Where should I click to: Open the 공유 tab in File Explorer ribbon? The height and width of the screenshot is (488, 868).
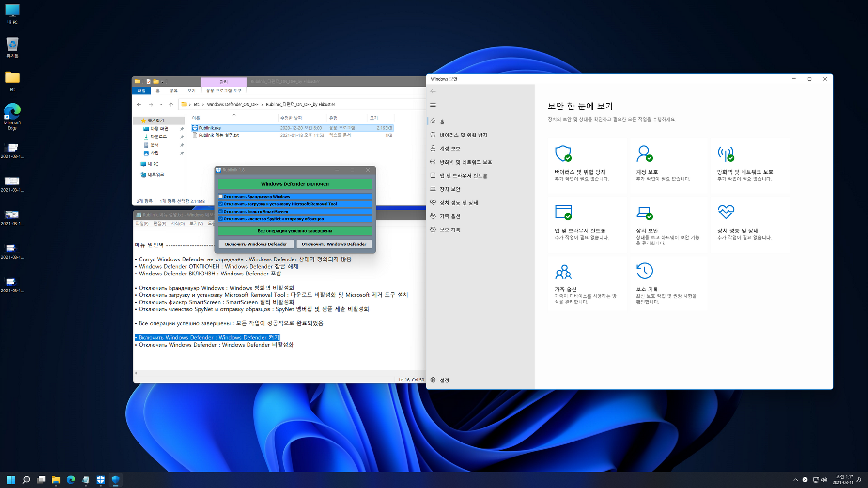click(x=173, y=91)
